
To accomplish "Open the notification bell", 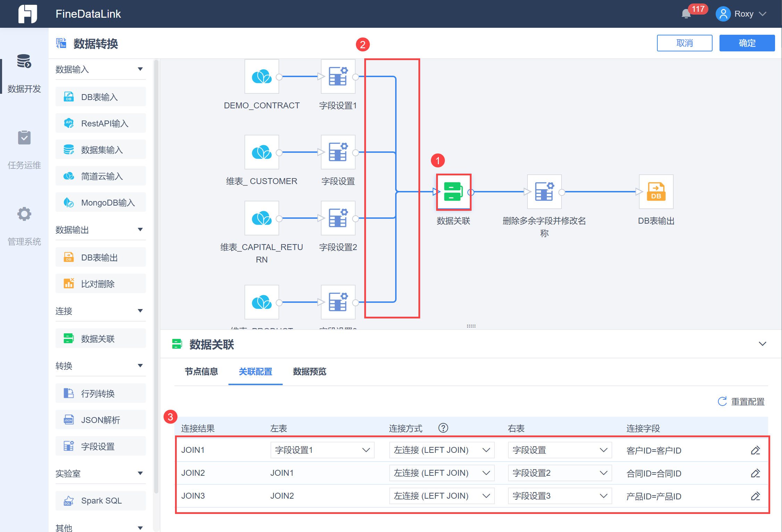I will pyautogui.click(x=686, y=14).
